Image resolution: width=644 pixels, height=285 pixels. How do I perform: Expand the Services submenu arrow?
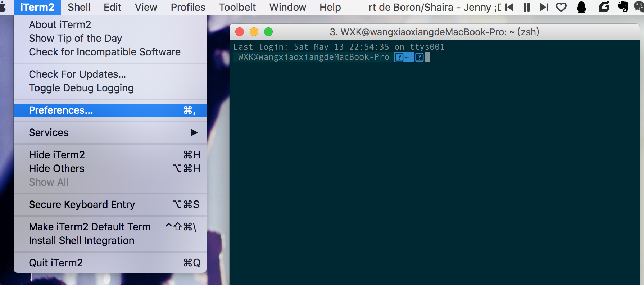194,132
